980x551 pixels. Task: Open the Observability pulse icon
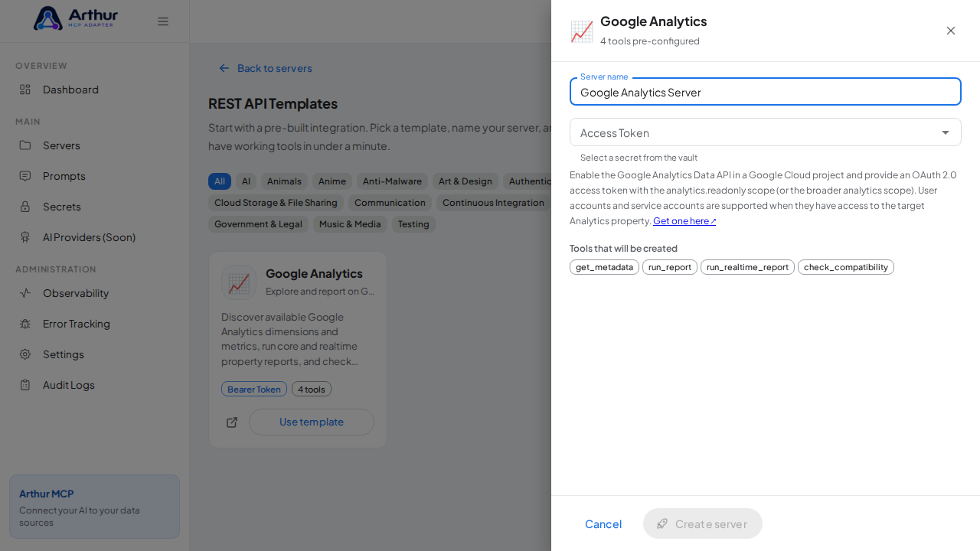[x=25, y=293]
